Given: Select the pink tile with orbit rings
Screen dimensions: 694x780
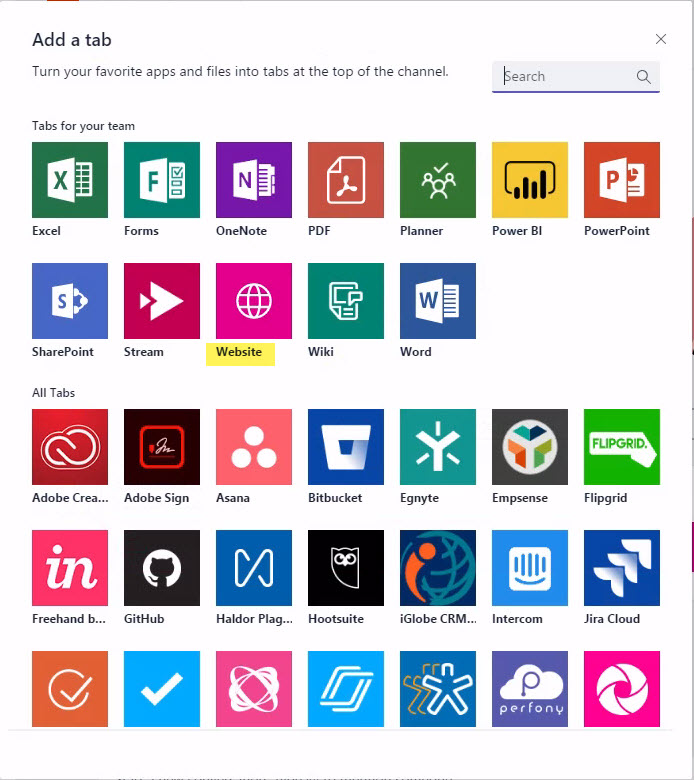Looking at the screenshot, I should (254, 689).
